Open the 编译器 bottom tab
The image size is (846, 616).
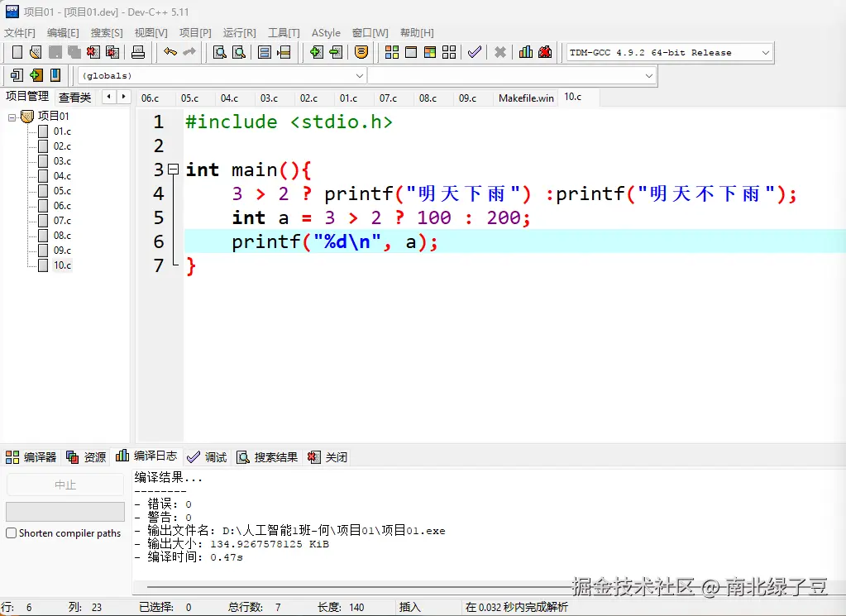click(31, 457)
